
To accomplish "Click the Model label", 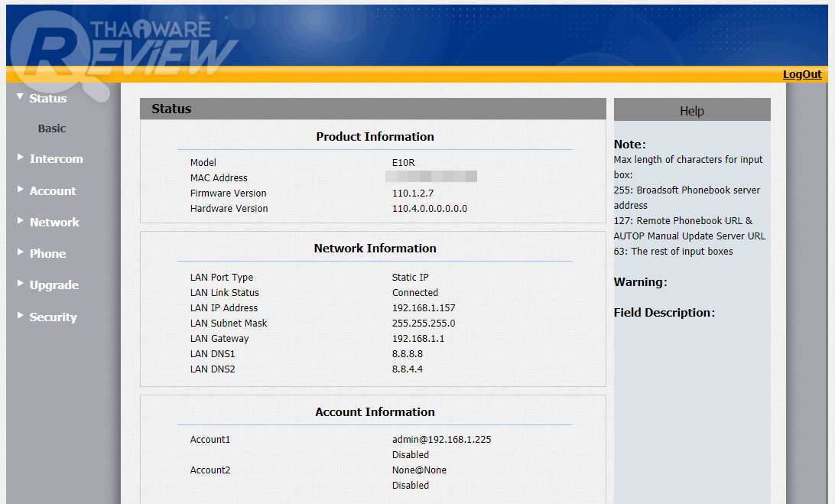I will (203, 162).
